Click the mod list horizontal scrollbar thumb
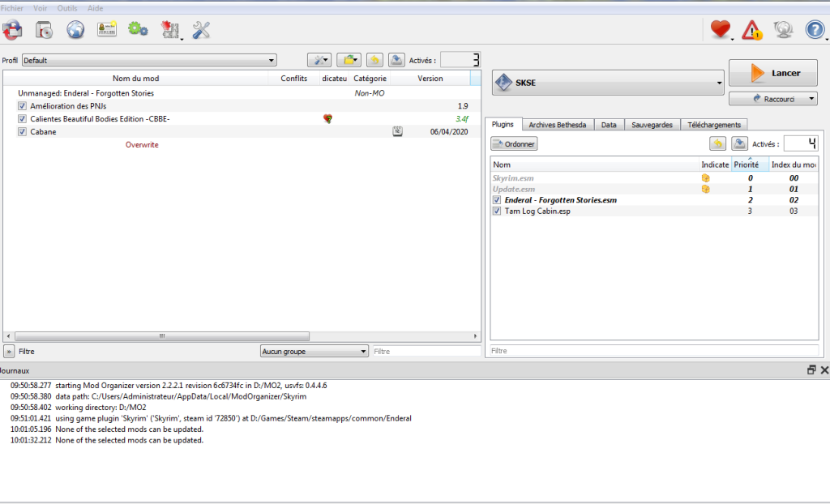Image resolution: width=830 pixels, height=504 pixels. pos(162,336)
